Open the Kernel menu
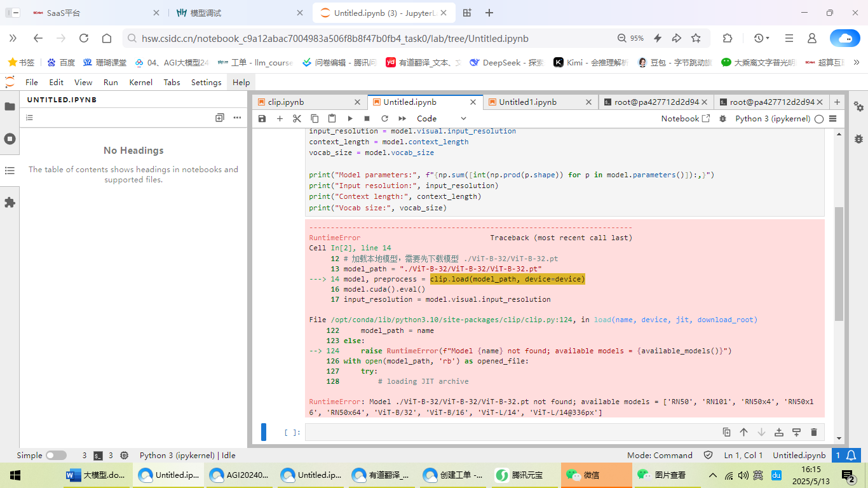The width and height of the screenshot is (868, 488). [x=140, y=82]
